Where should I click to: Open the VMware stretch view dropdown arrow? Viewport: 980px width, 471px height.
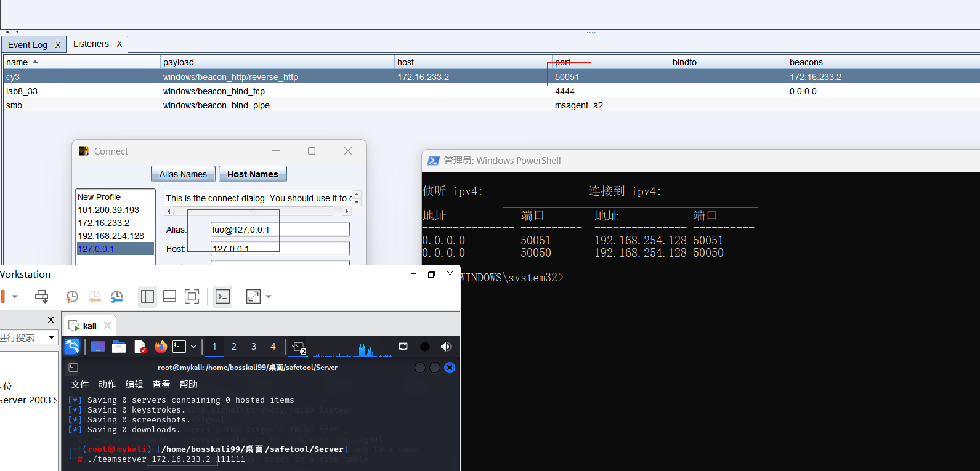point(269,297)
